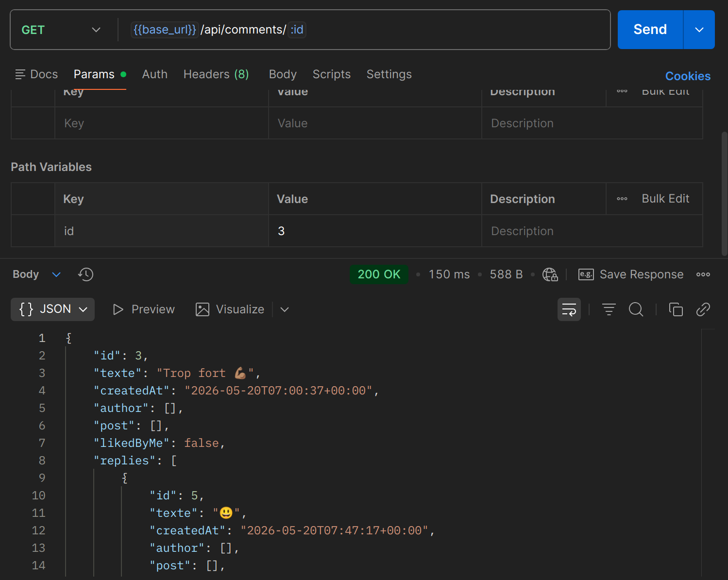This screenshot has width=728, height=580.
Task: Open the Docs icon tab
Action: click(x=36, y=74)
